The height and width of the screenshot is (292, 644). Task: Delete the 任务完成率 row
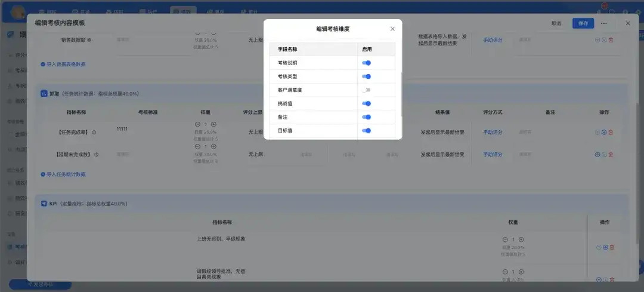click(x=611, y=133)
